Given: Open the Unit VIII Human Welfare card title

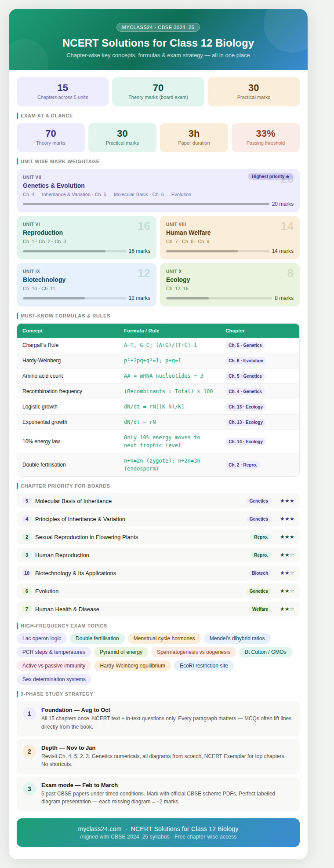Looking at the screenshot, I should pos(188,233).
